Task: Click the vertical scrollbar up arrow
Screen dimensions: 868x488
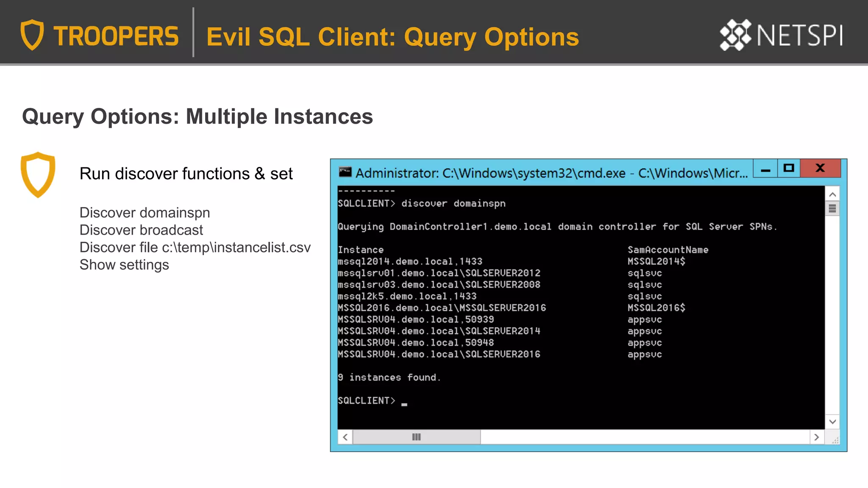Action: tap(832, 194)
